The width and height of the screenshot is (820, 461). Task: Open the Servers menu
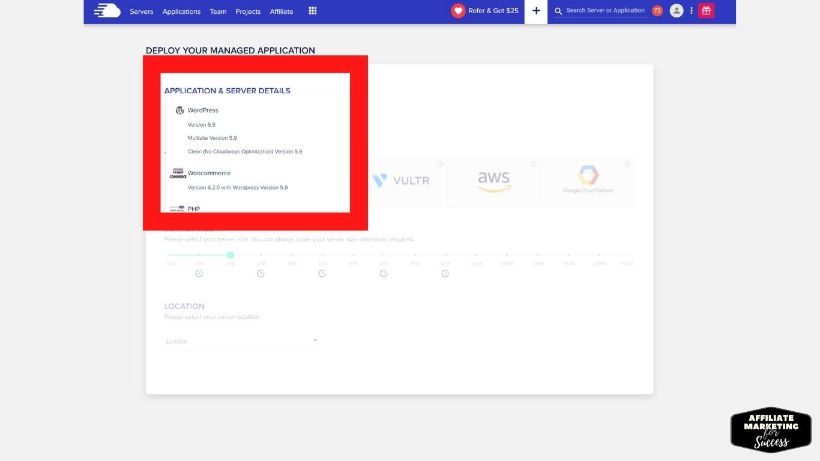pos(141,11)
